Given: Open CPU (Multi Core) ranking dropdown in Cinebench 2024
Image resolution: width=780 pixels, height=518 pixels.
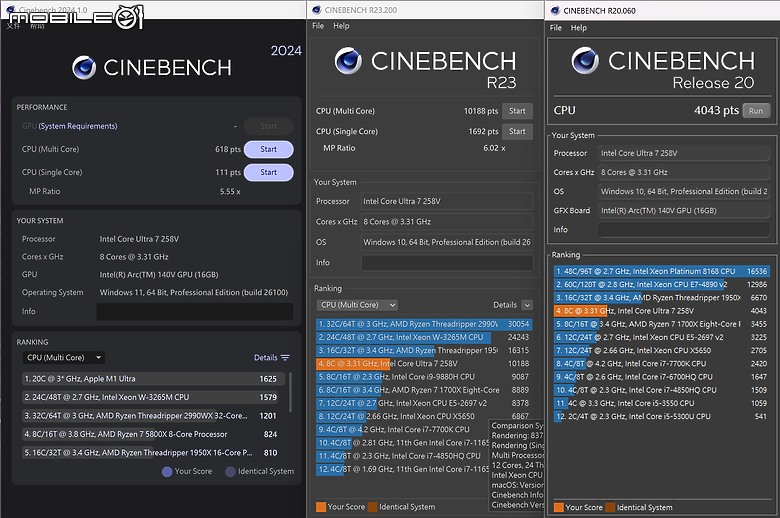Looking at the screenshot, I should click(x=64, y=357).
